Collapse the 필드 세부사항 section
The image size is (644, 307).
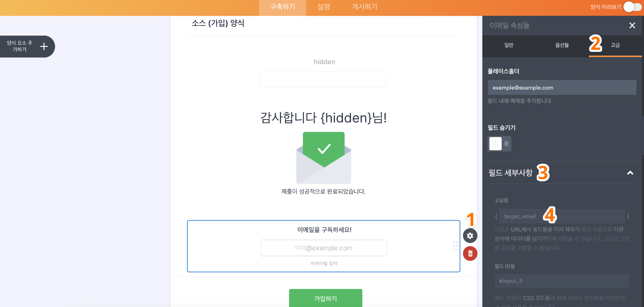coord(630,173)
